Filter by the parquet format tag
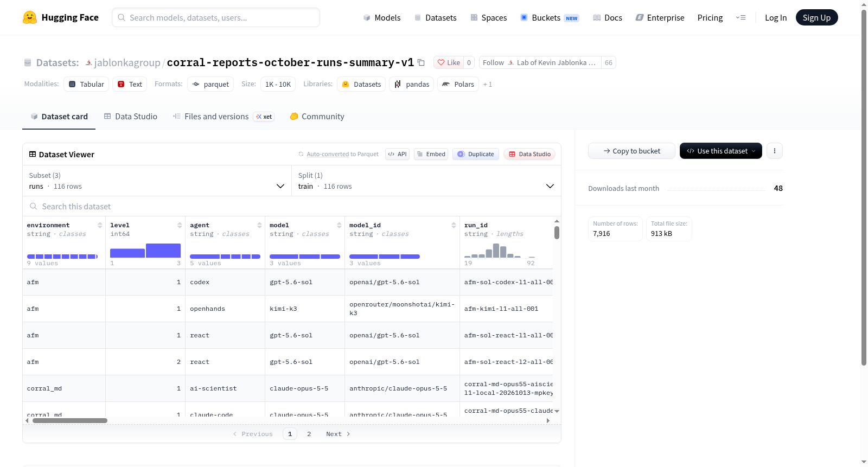 coord(210,84)
